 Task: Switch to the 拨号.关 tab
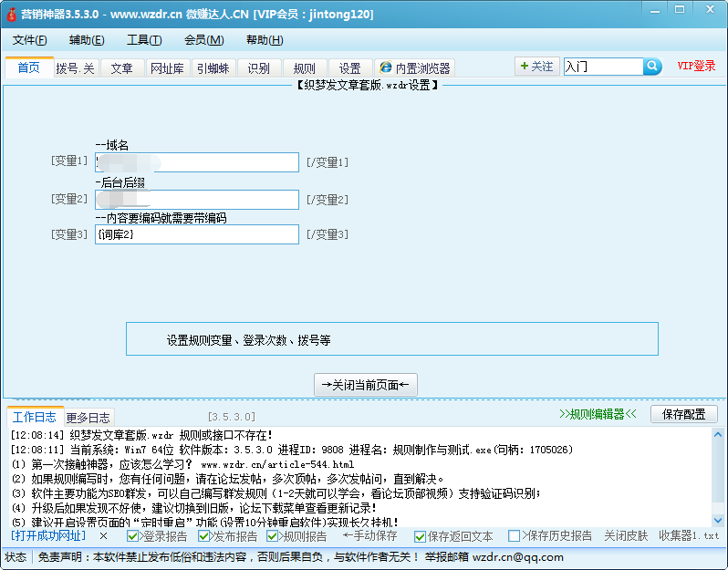tap(75, 68)
